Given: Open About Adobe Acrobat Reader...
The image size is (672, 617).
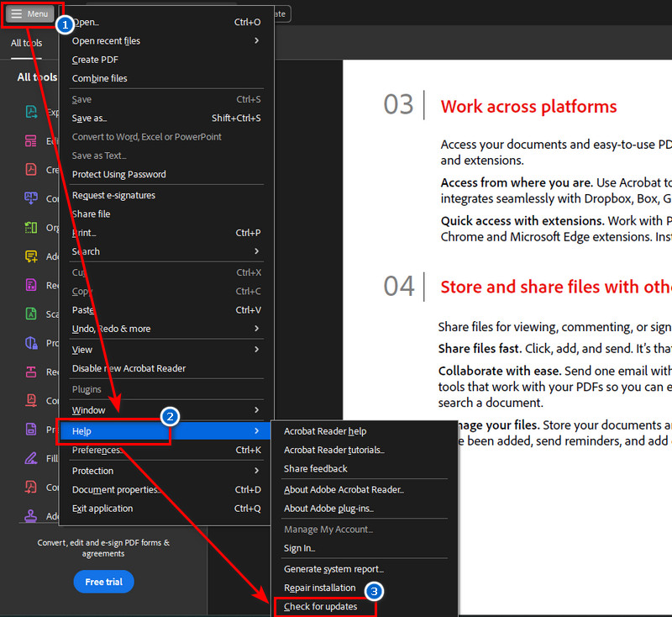Looking at the screenshot, I should click(x=365, y=490).
